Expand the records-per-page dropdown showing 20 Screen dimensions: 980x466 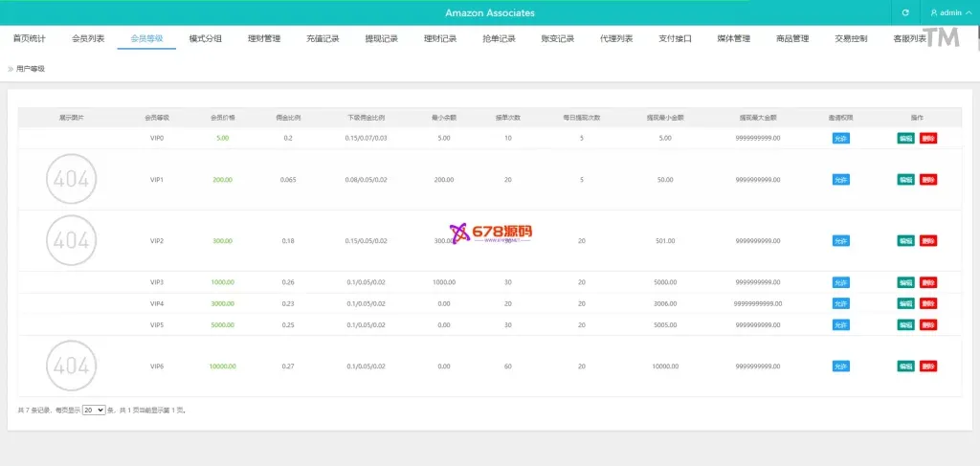(94, 410)
